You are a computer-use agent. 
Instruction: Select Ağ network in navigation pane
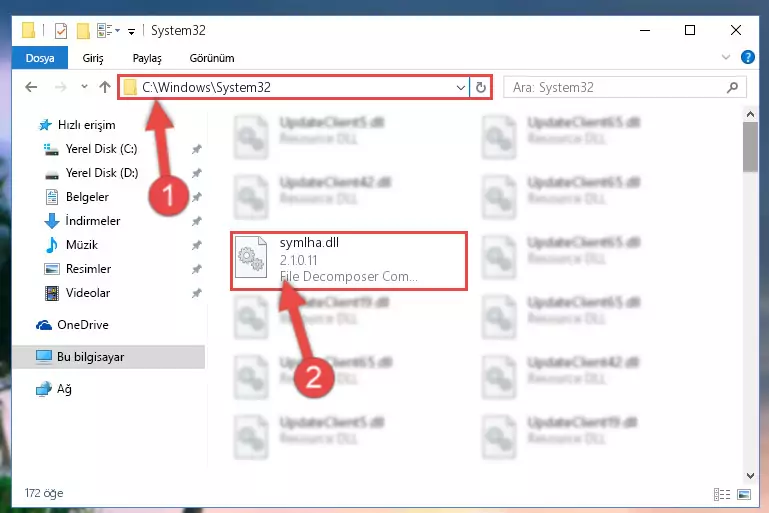pyautogui.click(x=64, y=389)
